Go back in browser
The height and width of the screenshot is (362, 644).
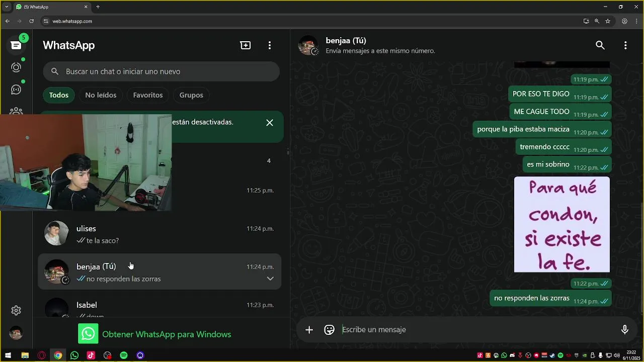coord(7,21)
